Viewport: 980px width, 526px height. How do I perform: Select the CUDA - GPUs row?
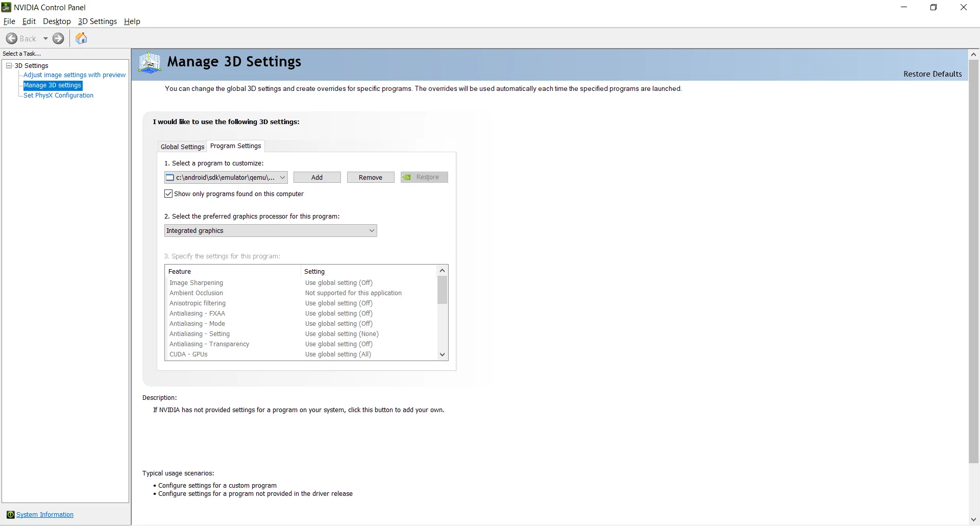(x=301, y=354)
